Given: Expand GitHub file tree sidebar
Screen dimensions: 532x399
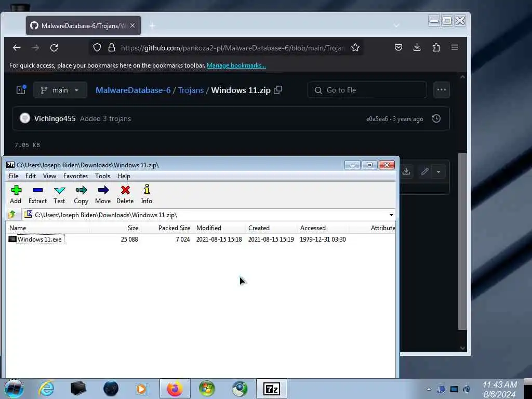Looking at the screenshot, I should [21, 90].
